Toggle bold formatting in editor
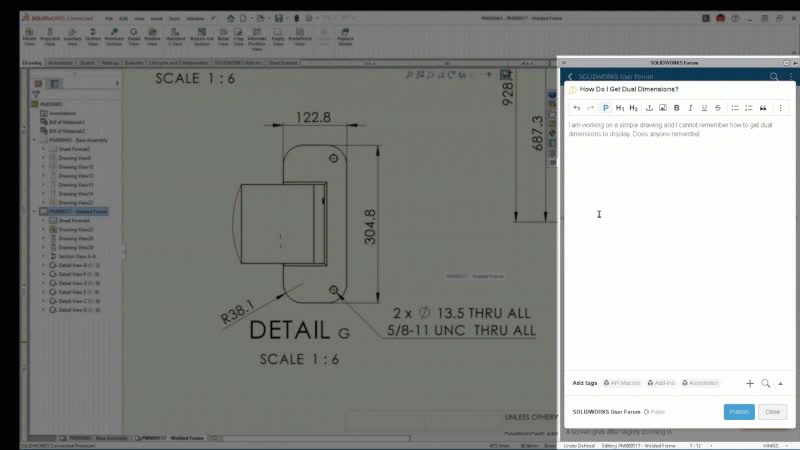 pos(677,108)
